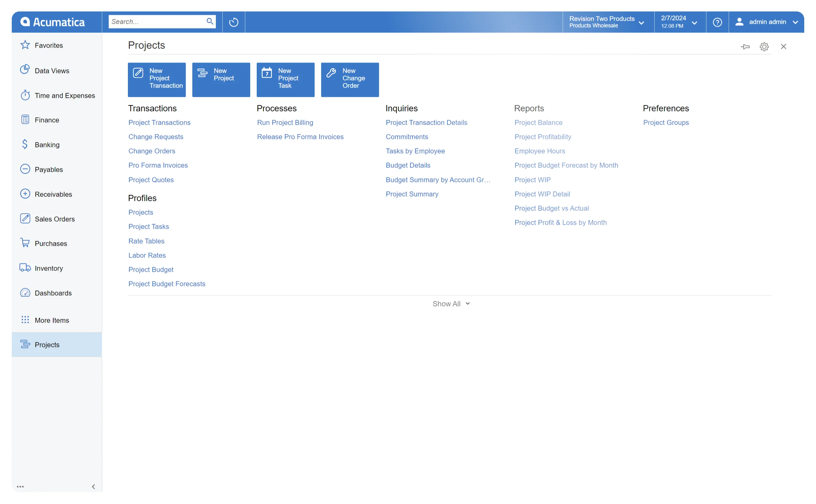This screenshot has height=504, width=816.
Task: Select the Inventory truck icon
Action: tap(25, 268)
